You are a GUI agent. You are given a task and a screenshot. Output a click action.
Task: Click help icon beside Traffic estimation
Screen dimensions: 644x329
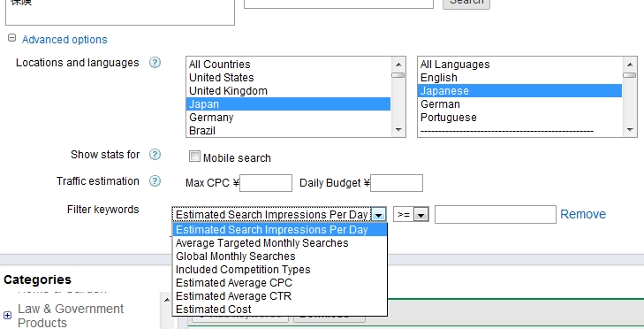click(155, 181)
